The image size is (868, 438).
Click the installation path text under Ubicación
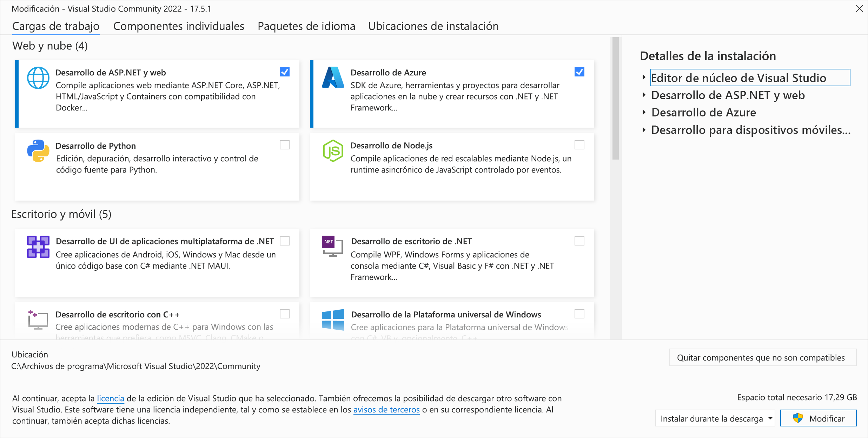coord(136,366)
